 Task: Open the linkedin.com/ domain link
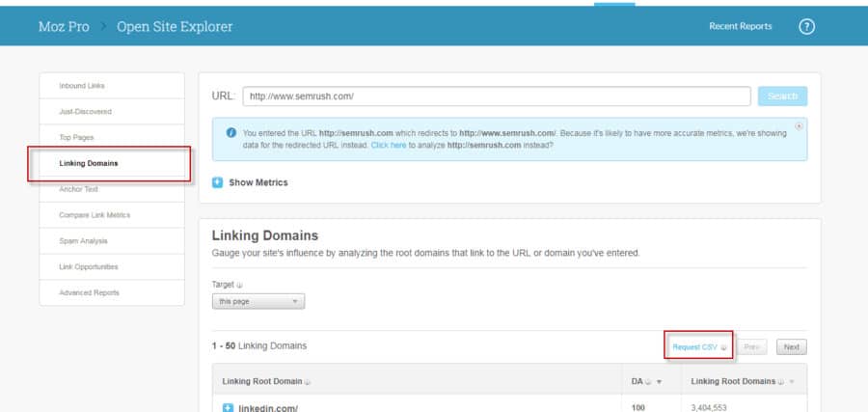(268, 408)
